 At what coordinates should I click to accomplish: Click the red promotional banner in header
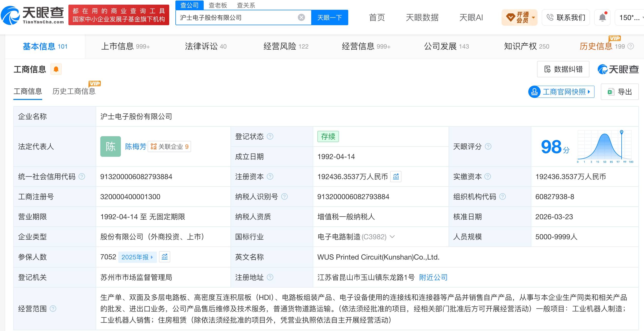pos(119,15)
